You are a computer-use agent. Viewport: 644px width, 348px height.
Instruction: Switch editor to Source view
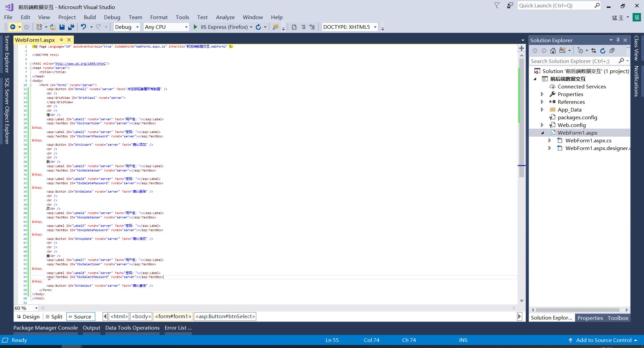click(81, 317)
